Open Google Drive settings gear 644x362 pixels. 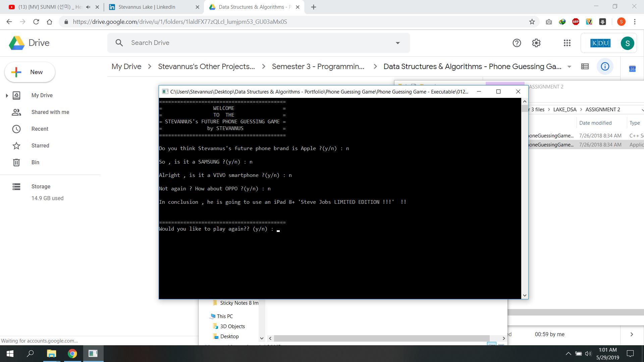[x=536, y=43]
